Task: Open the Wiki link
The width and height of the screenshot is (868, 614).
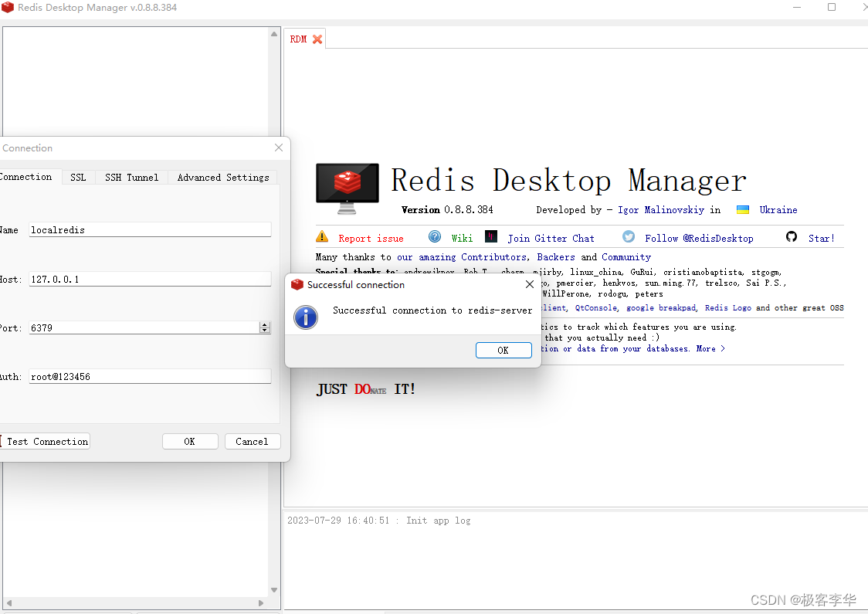Action: tap(462, 238)
